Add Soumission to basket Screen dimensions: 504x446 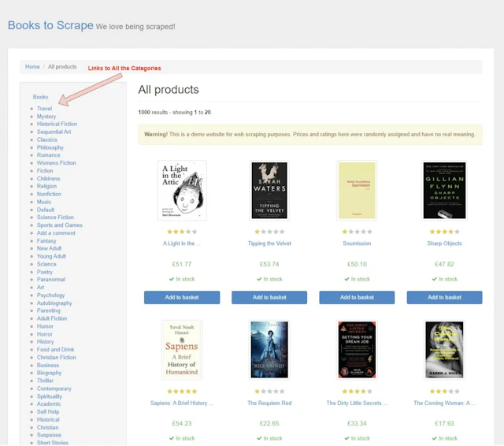(x=357, y=297)
